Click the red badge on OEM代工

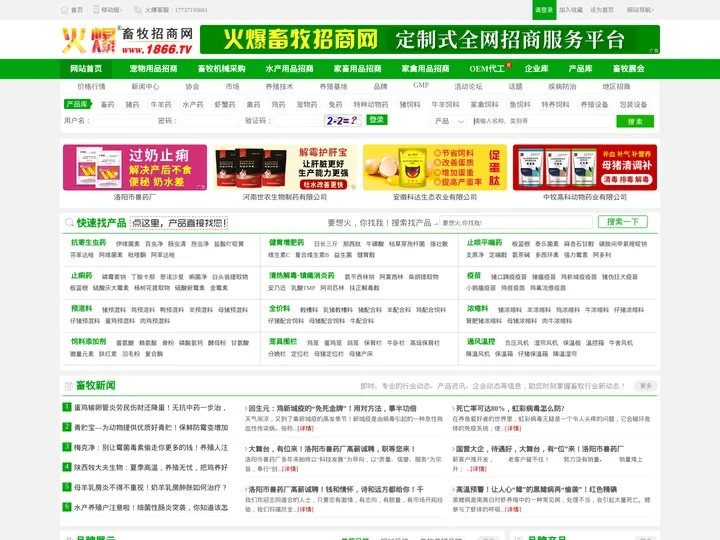pyautogui.click(x=509, y=65)
